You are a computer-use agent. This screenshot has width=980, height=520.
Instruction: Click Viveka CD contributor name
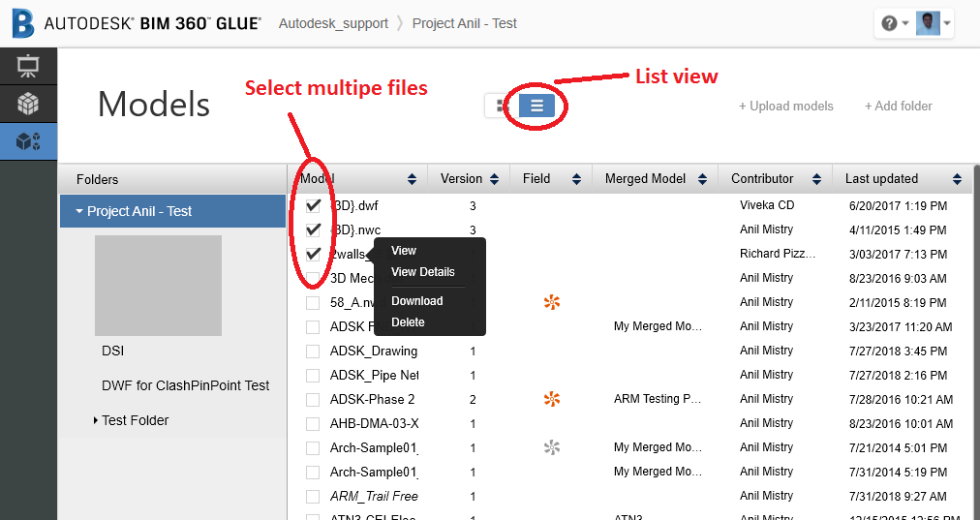767,205
